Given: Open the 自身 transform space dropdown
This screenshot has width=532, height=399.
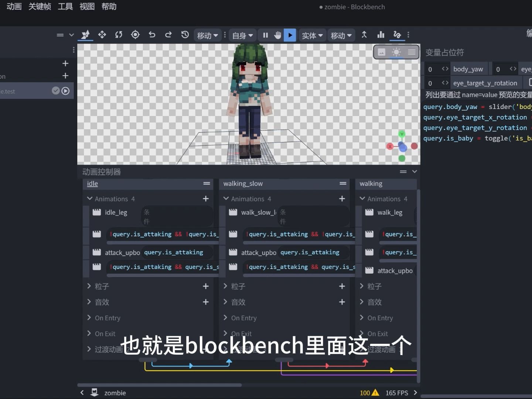Looking at the screenshot, I should 242,35.
